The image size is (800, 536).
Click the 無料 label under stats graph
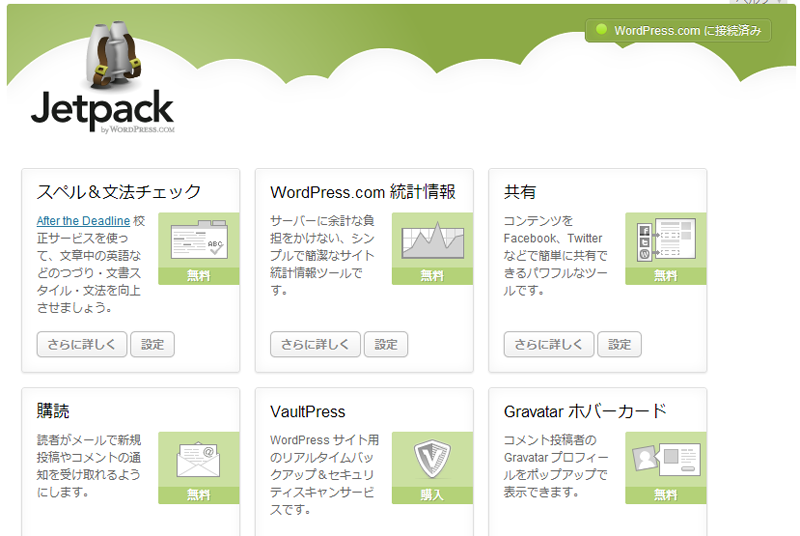pos(432,276)
